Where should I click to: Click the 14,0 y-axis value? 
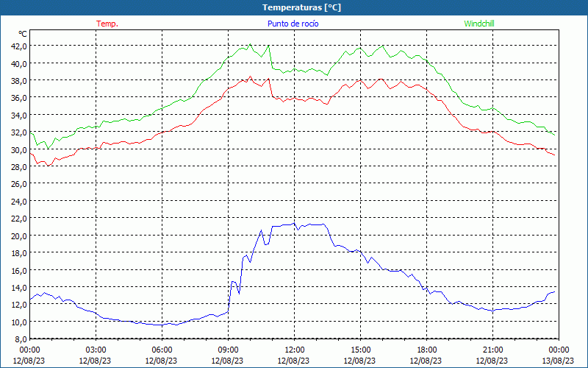(x=20, y=288)
